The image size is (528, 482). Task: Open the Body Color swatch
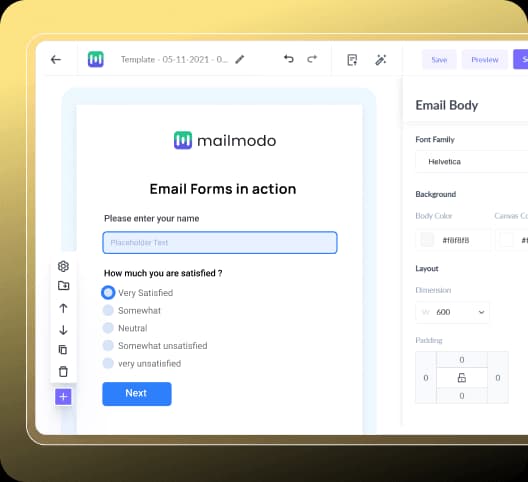tap(428, 240)
